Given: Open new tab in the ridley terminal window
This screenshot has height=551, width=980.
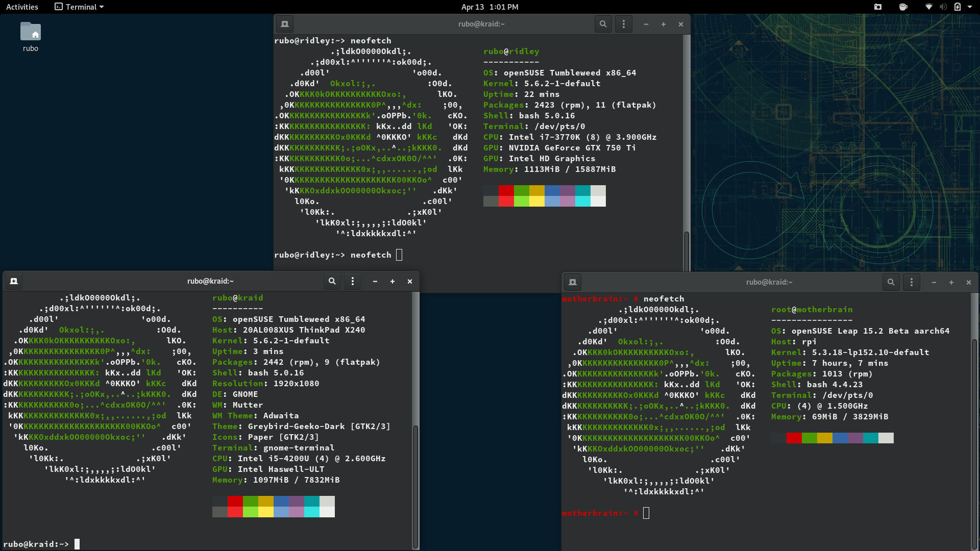Looking at the screenshot, I should (285, 24).
